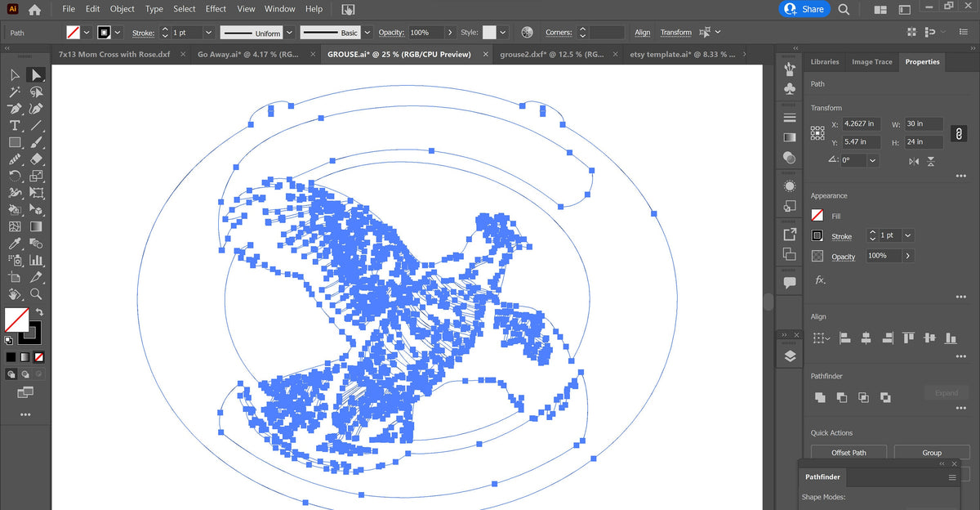Click the Align link in control bar
The width and height of the screenshot is (980, 510).
click(x=643, y=33)
